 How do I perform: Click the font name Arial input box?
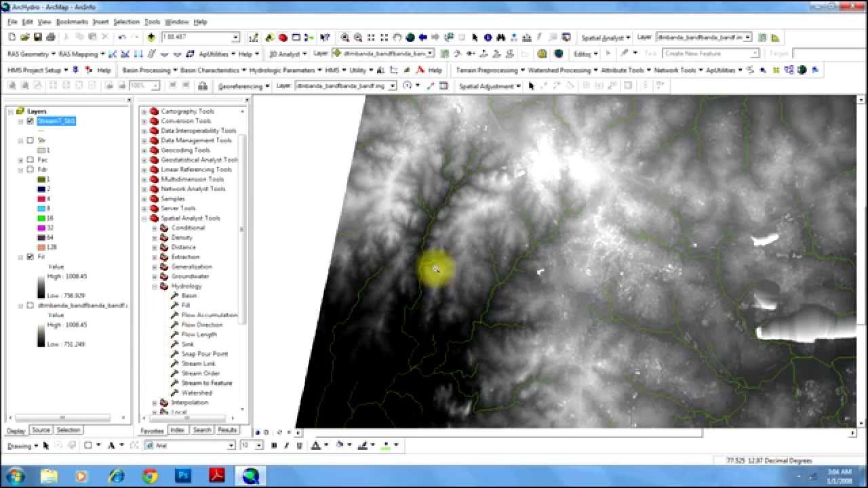tap(191, 445)
